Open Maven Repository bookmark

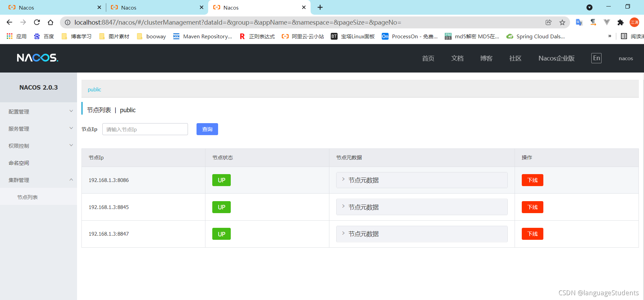pyautogui.click(x=202, y=36)
